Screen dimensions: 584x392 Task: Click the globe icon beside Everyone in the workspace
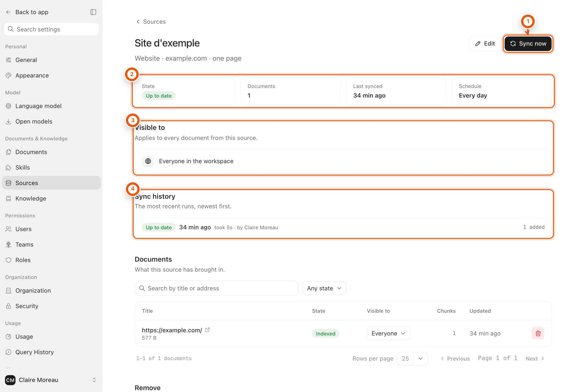(148, 161)
